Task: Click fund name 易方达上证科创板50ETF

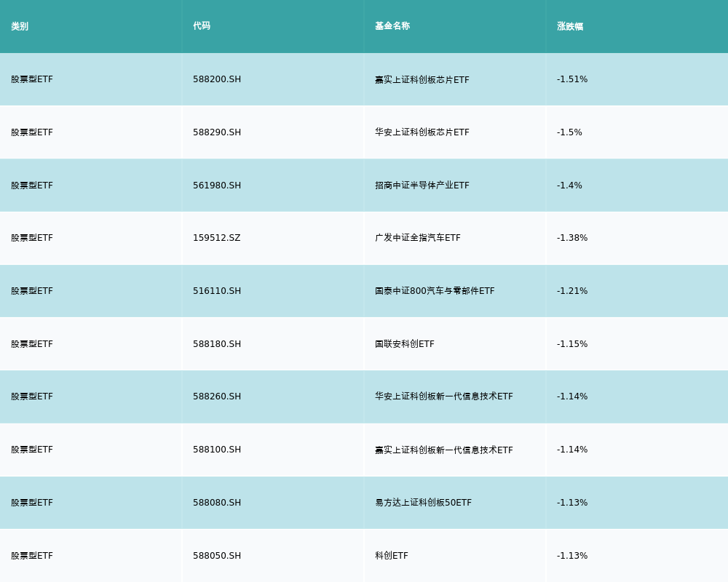Action: (x=424, y=503)
